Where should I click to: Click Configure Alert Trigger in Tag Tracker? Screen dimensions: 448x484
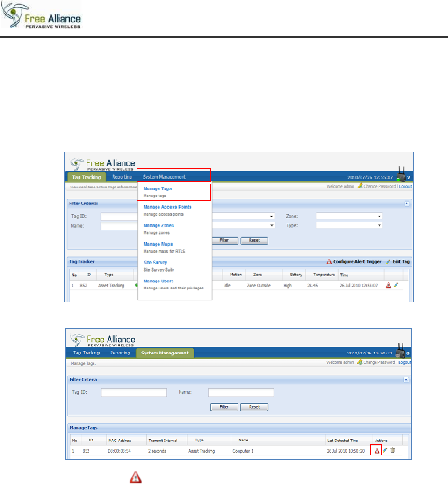(x=354, y=262)
